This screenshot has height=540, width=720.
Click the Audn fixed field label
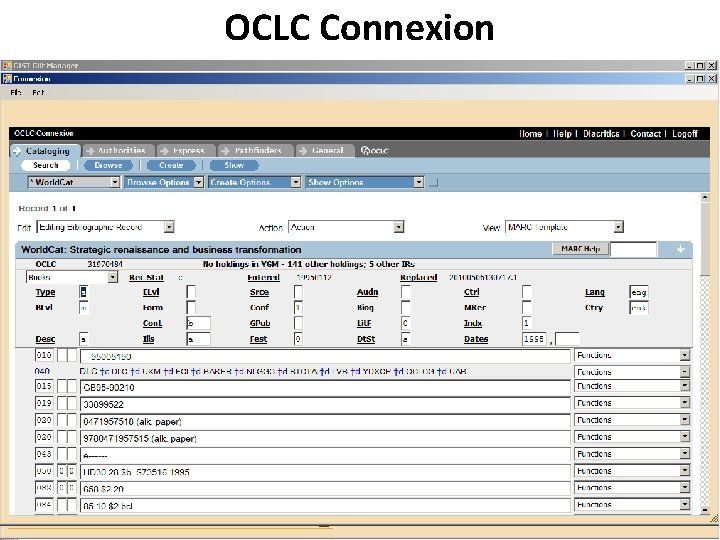tap(367, 292)
